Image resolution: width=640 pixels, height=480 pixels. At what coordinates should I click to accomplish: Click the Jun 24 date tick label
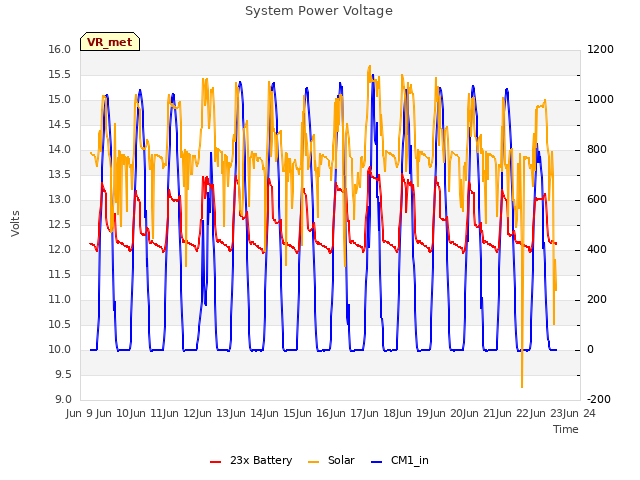click(x=579, y=413)
